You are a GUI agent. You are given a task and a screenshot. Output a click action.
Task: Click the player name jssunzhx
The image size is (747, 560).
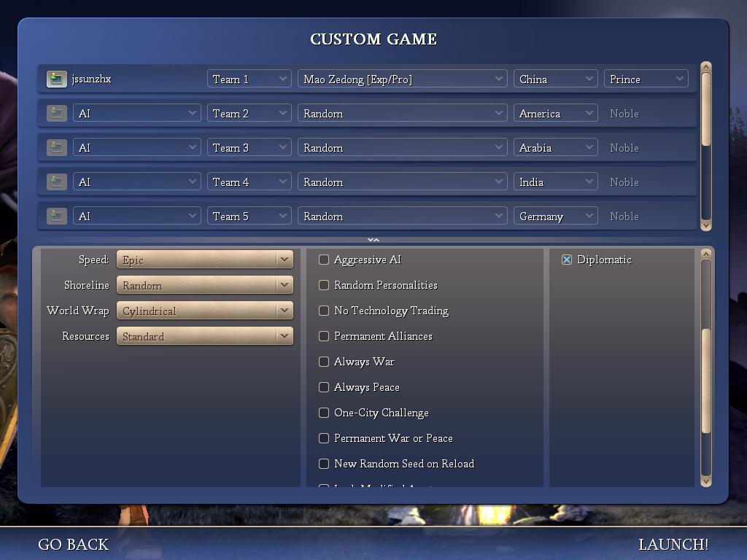tap(91, 79)
